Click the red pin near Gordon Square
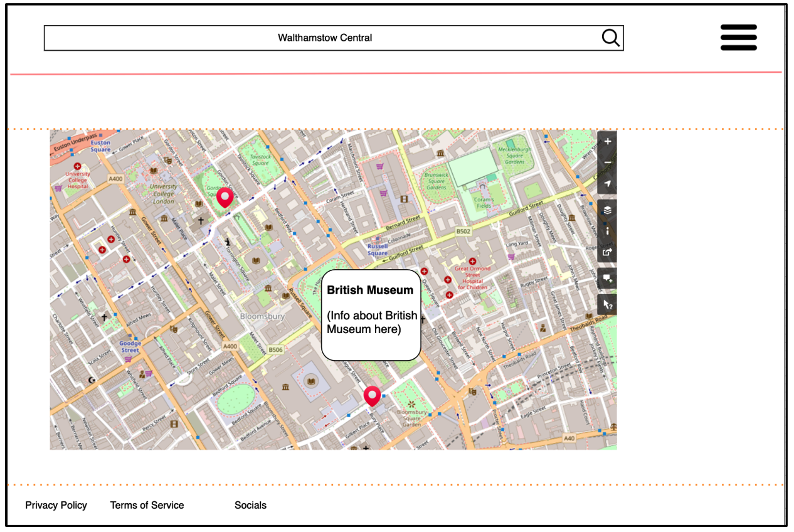Image resolution: width=794 pixels, height=532 pixels. point(225,198)
